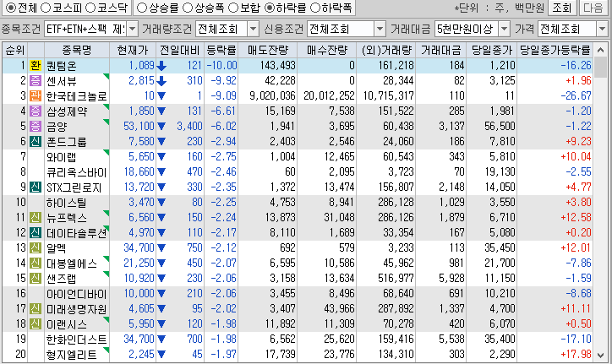Click the 신 badge icon on 미래생명자원 row
The width and height of the screenshot is (612, 364).
click(x=36, y=309)
